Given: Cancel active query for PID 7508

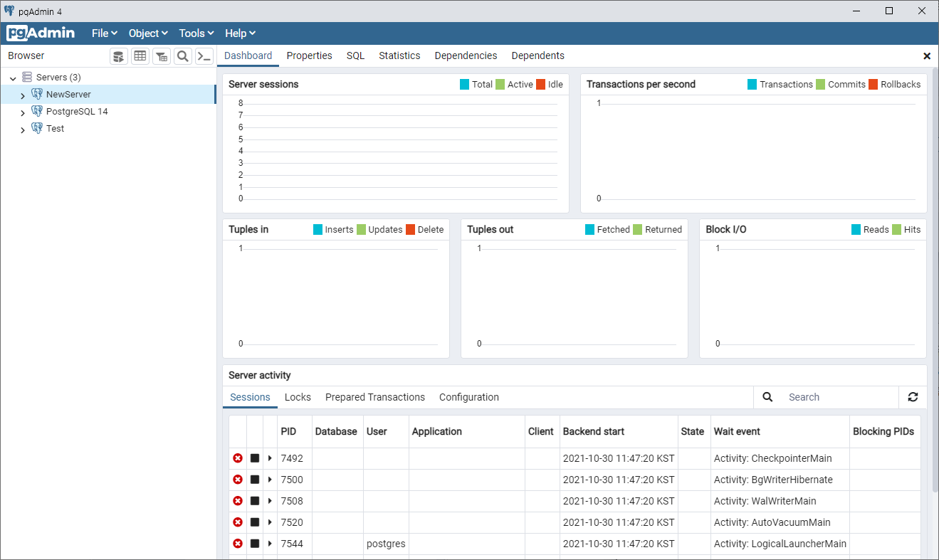Looking at the screenshot, I should [x=255, y=501].
